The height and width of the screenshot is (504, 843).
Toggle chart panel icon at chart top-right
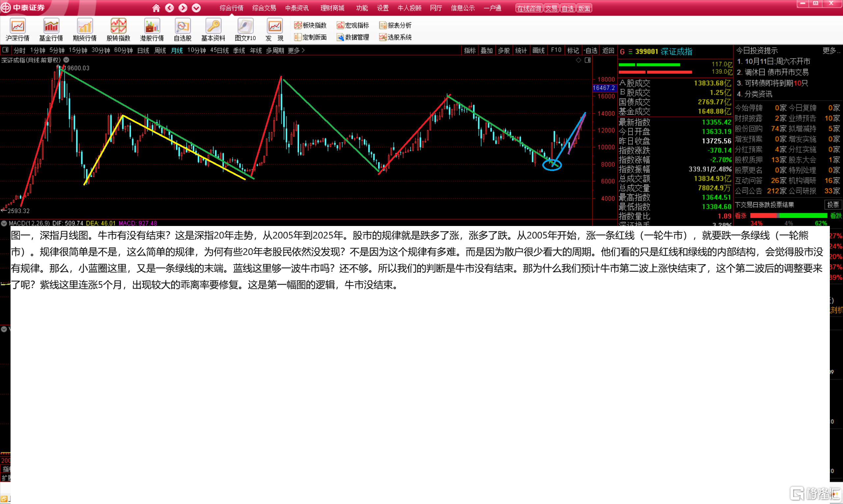(588, 60)
